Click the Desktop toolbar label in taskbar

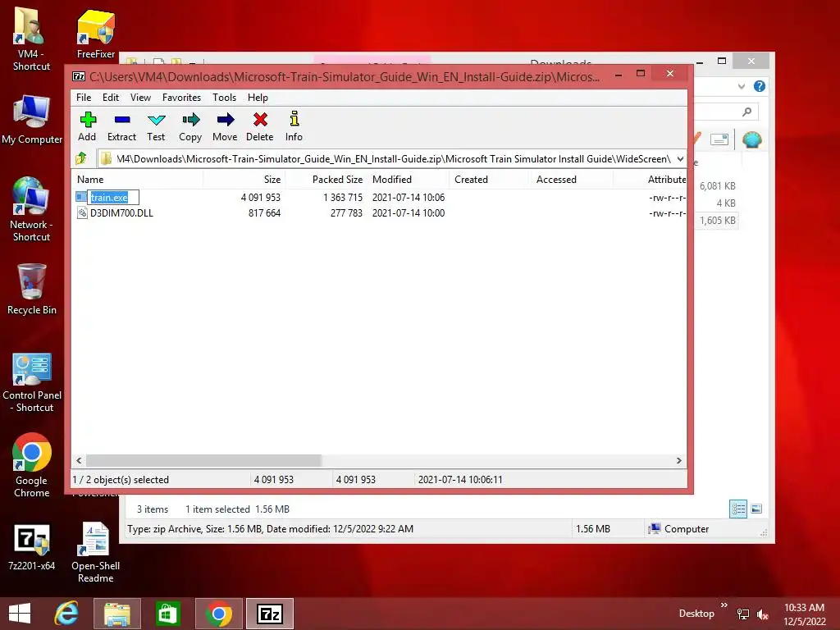coord(696,614)
